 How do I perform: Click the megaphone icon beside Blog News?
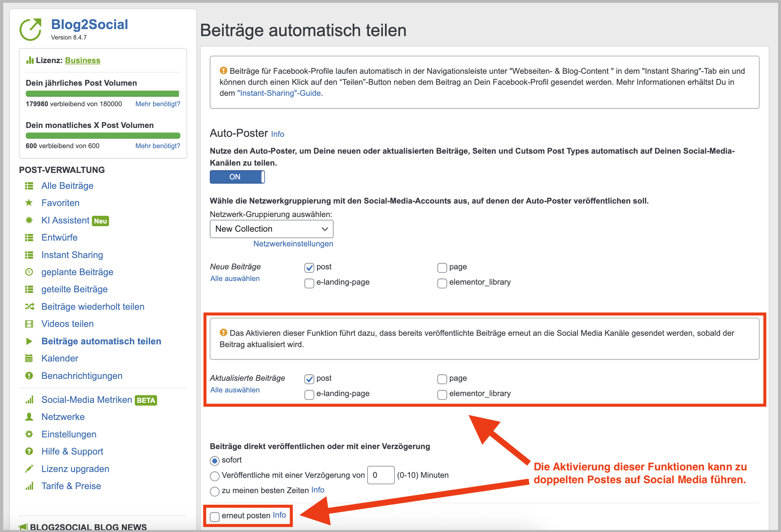click(x=23, y=526)
